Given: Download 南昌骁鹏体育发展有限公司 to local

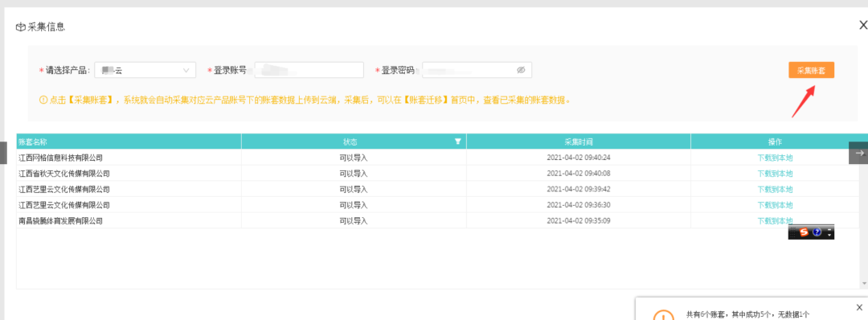Looking at the screenshot, I should 775,221.
